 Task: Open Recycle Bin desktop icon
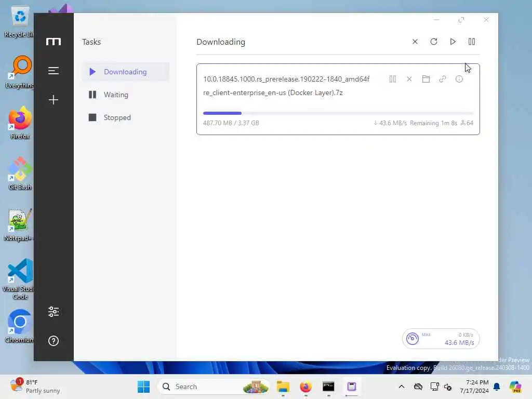(x=19, y=22)
